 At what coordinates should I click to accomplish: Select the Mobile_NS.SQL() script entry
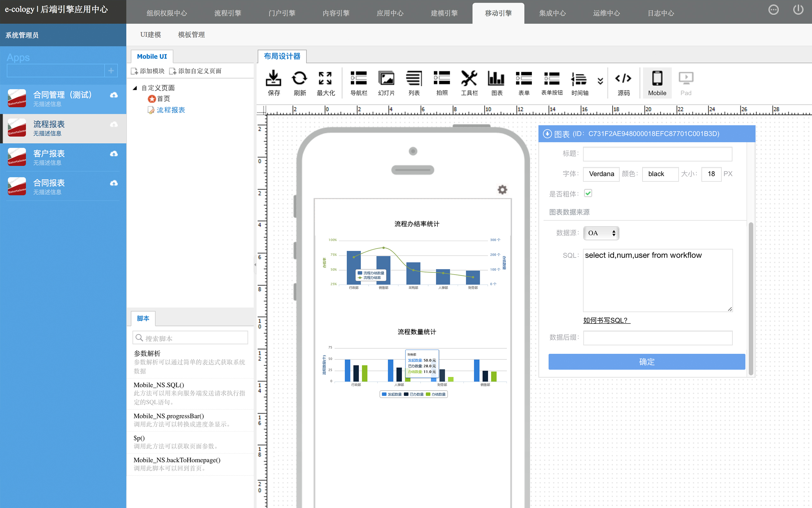coord(190,393)
